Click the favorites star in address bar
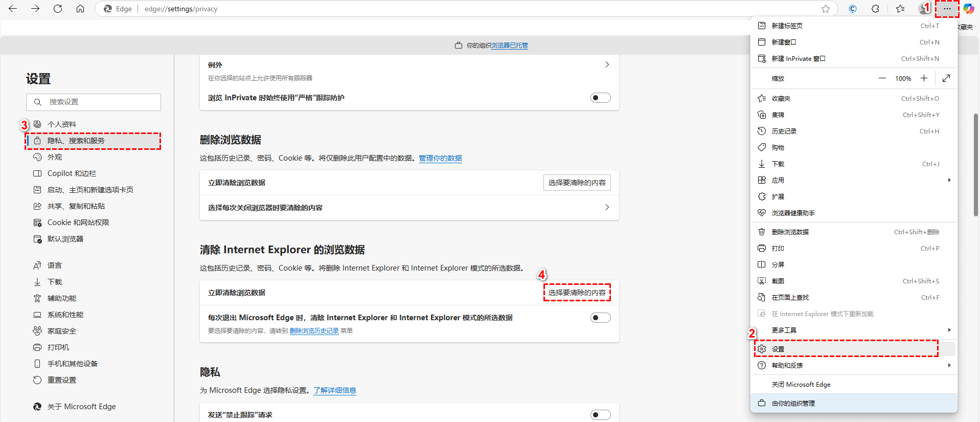The image size is (980, 422). (x=825, y=9)
